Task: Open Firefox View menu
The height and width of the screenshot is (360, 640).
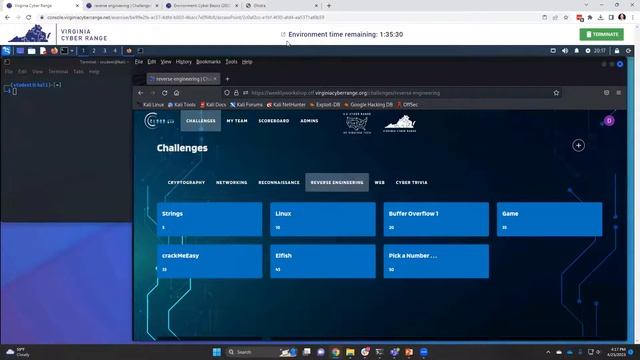Action: [x=166, y=62]
